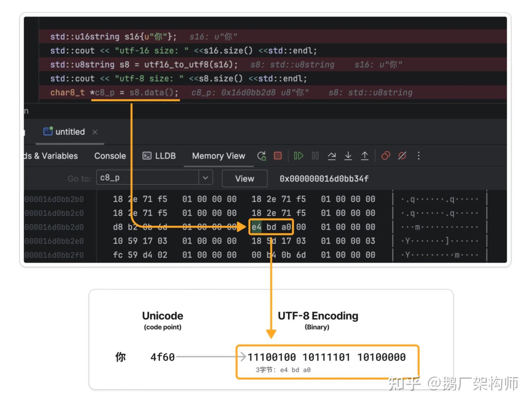
Task: Mute all breakpoints with the crossed circle icon
Action: [402, 155]
